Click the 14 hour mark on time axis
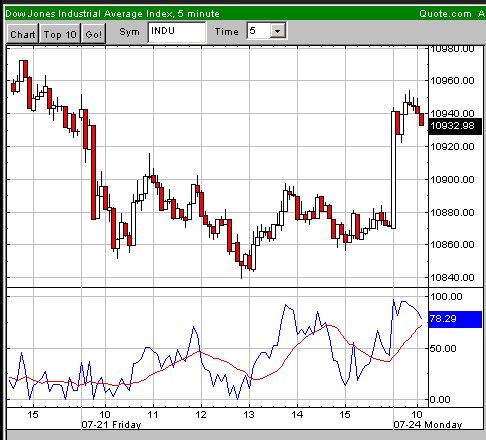Image resolution: width=486 pixels, height=440 pixels. coord(297,415)
